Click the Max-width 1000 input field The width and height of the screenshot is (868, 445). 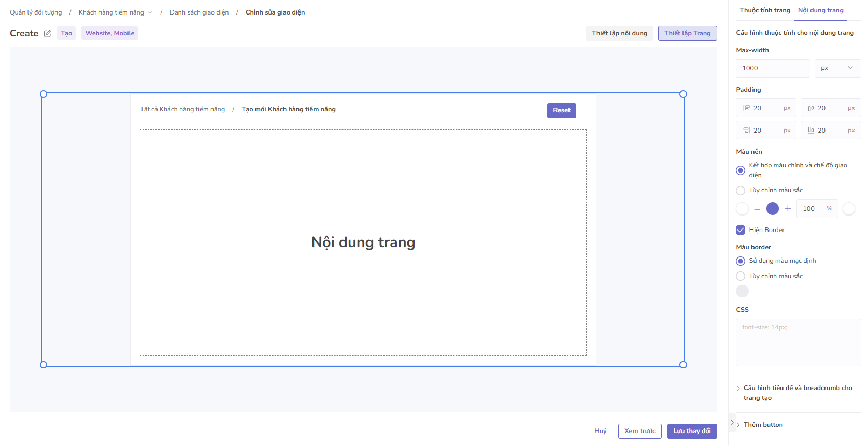click(x=773, y=68)
